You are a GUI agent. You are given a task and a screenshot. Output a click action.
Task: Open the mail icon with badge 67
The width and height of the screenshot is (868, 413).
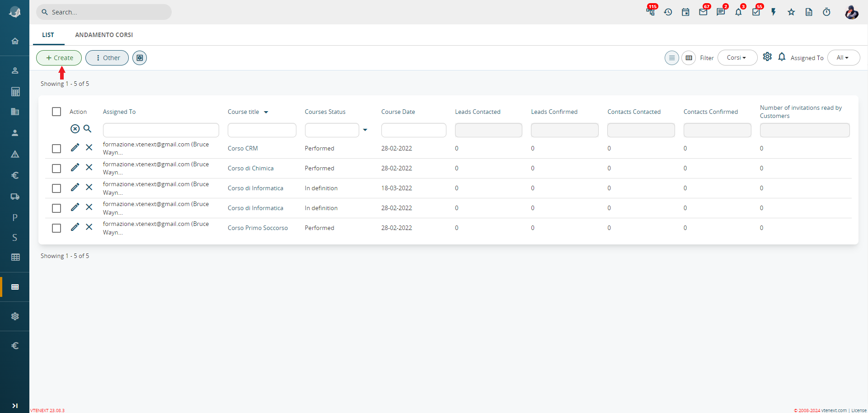coord(703,12)
